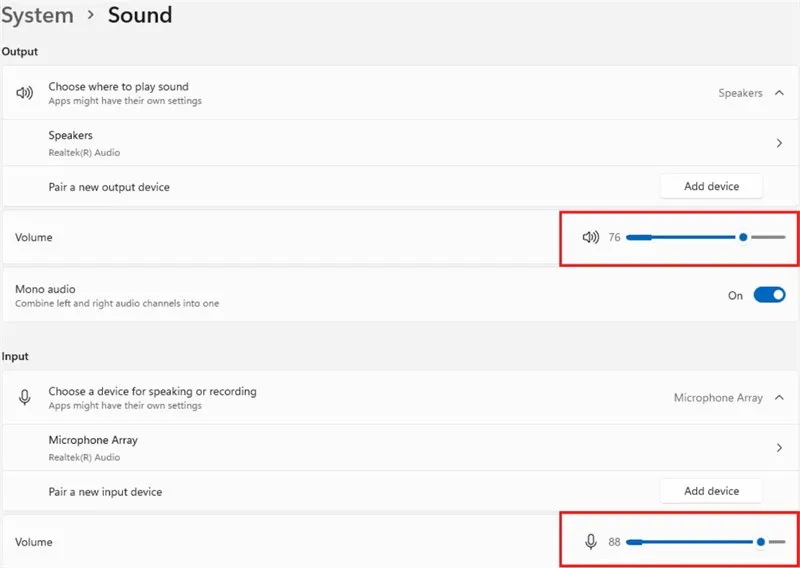Mute output using the speaker volume icon
The height and width of the screenshot is (568, 800).
click(x=591, y=237)
